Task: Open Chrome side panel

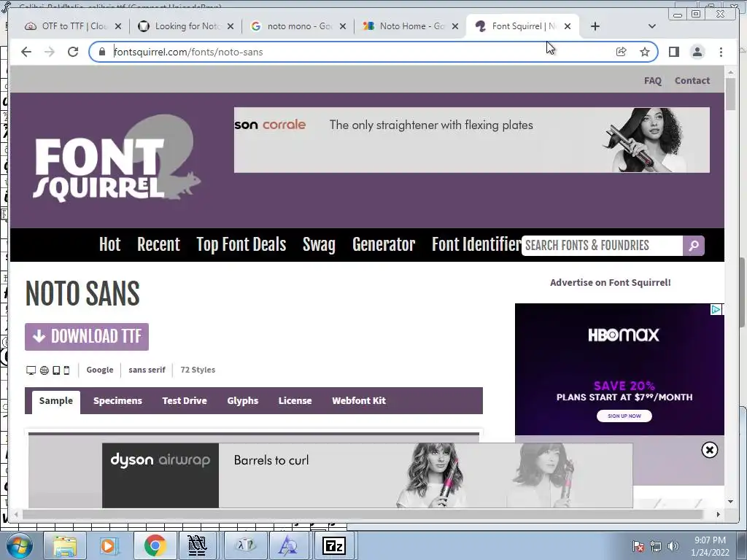Action: click(673, 52)
